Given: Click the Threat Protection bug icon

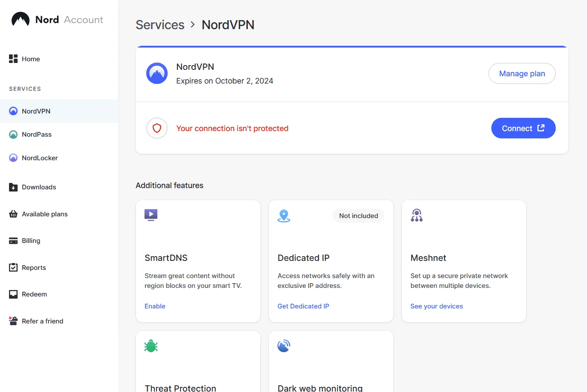Looking at the screenshot, I should (x=151, y=346).
